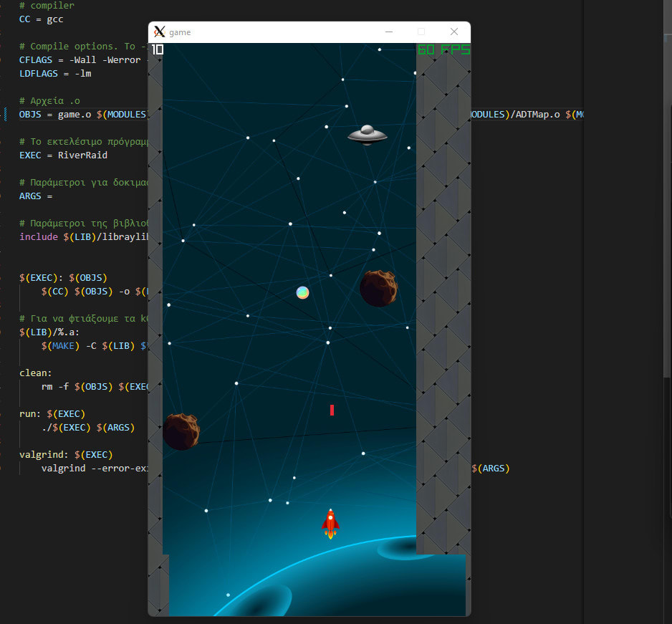Click the 'clean:' target line

tap(36, 373)
